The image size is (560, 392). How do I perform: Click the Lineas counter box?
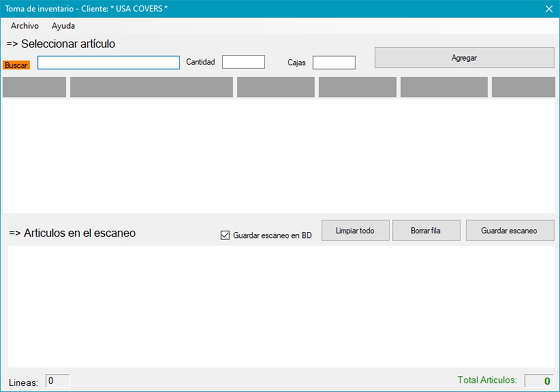coord(58,381)
